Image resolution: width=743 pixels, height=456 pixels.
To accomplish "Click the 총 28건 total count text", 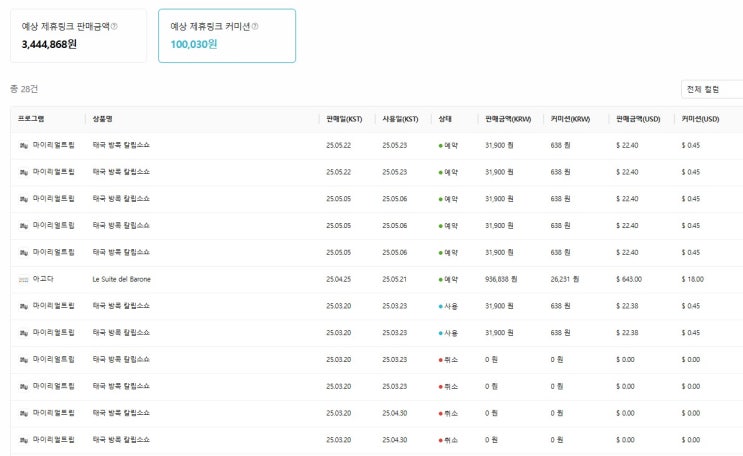I will pos(24,89).
